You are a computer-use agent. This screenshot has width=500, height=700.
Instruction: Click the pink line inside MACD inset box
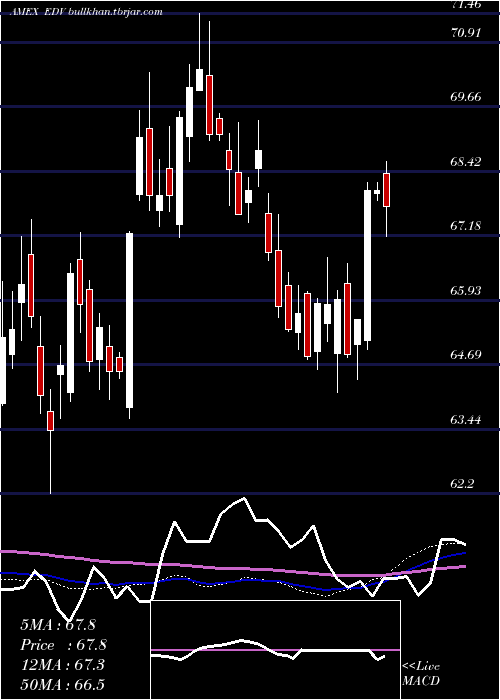[x=275, y=650]
